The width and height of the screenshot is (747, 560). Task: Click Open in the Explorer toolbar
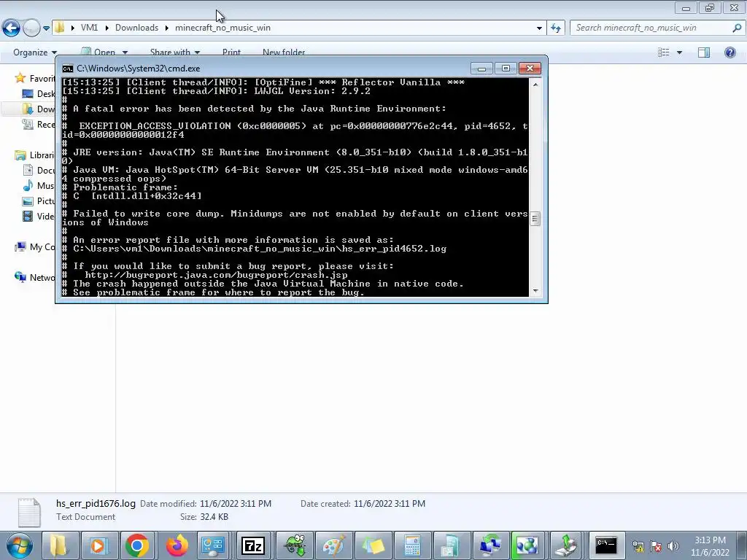pyautogui.click(x=98, y=52)
